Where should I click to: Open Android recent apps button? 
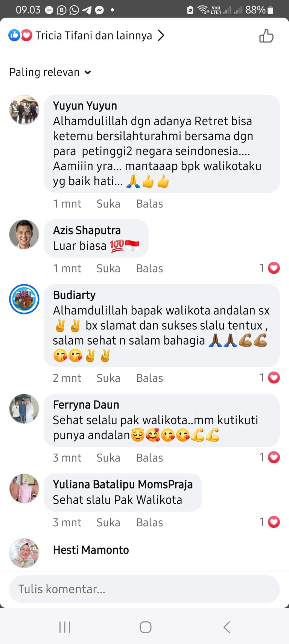click(x=65, y=627)
